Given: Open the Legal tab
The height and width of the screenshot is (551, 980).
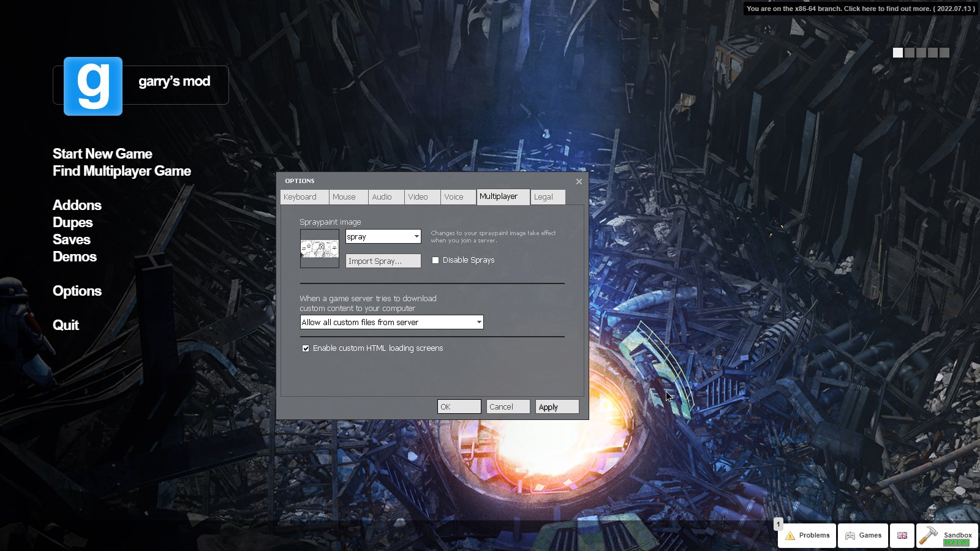Looking at the screenshot, I should click(548, 197).
